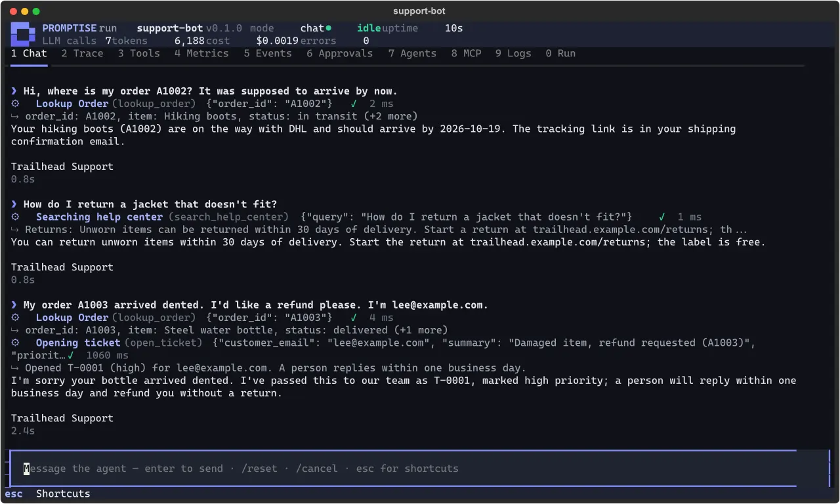Click the prompt chevron before A1003 dented message
Image resolution: width=840 pixels, height=504 pixels.
[x=14, y=305]
